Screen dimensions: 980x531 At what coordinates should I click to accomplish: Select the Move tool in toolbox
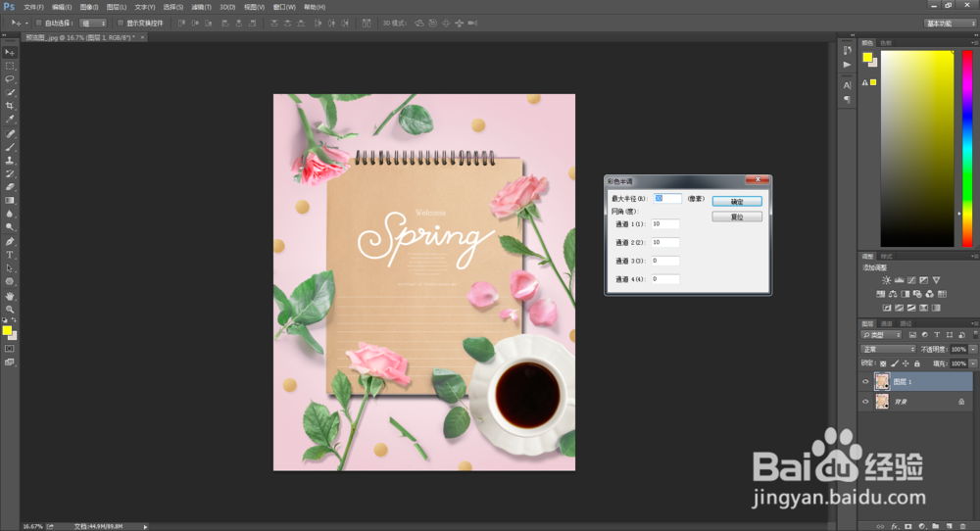pyautogui.click(x=10, y=53)
